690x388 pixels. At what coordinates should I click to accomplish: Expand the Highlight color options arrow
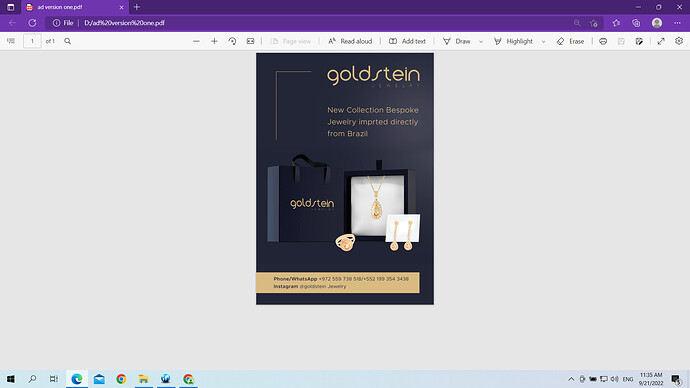click(x=543, y=41)
